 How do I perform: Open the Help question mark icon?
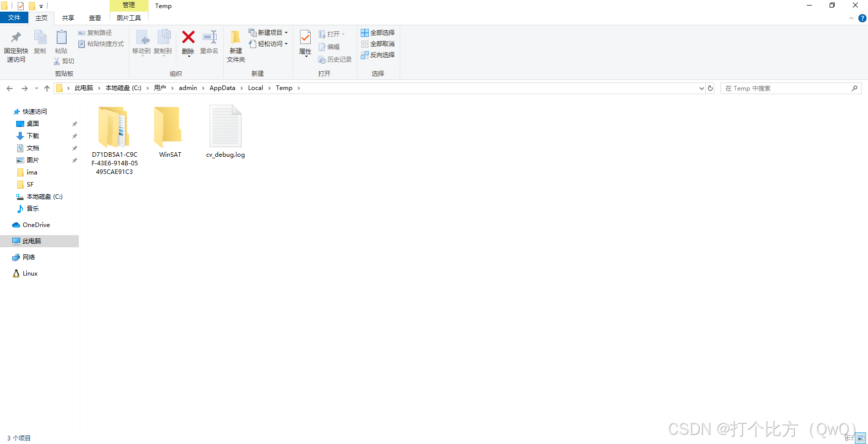[x=862, y=18]
